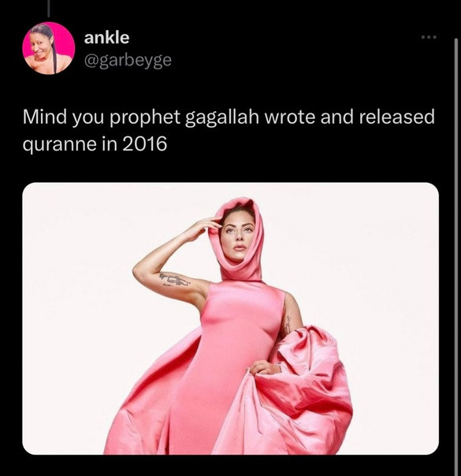Click the thread connector line above avatar
The height and width of the screenshot is (476, 461).
[x=49, y=8]
